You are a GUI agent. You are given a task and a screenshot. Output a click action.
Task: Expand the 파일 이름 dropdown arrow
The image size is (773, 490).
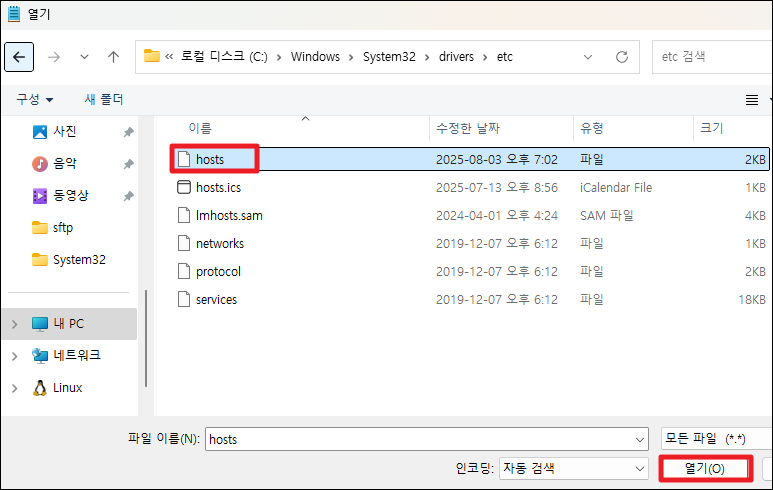pos(640,440)
